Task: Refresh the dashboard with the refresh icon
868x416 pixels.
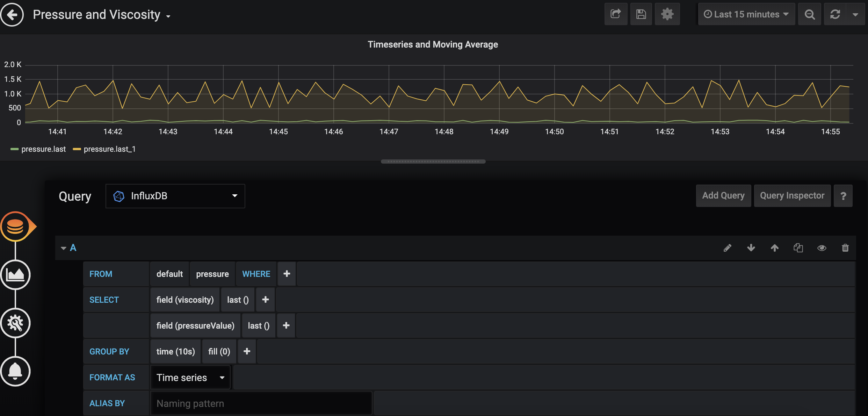Action: pyautogui.click(x=835, y=14)
